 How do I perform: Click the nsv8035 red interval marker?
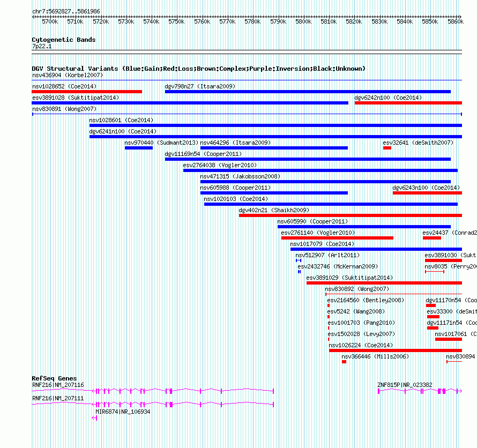[x=435, y=272]
